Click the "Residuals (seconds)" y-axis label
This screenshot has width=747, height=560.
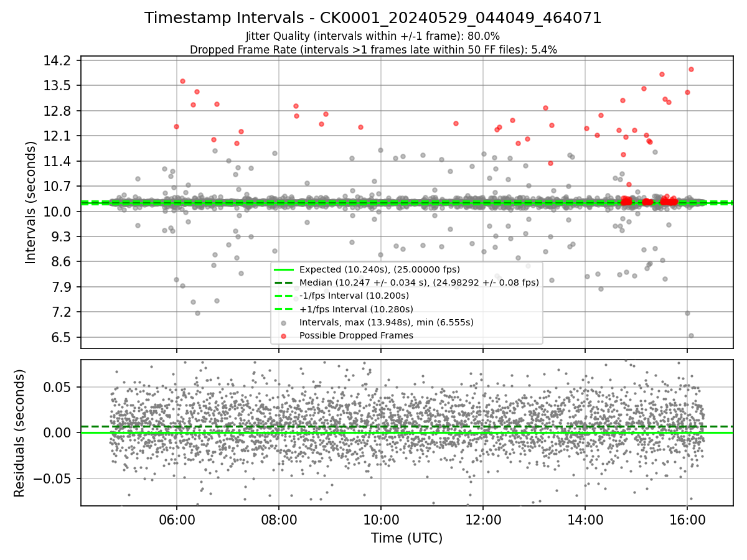pos(19,433)
